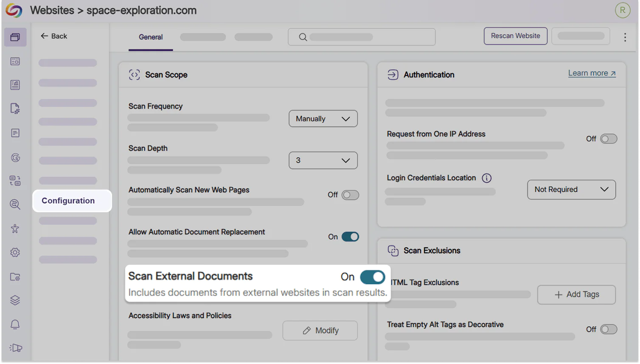Open the layers stack icon in sidebar

click(x=15, y=300)
